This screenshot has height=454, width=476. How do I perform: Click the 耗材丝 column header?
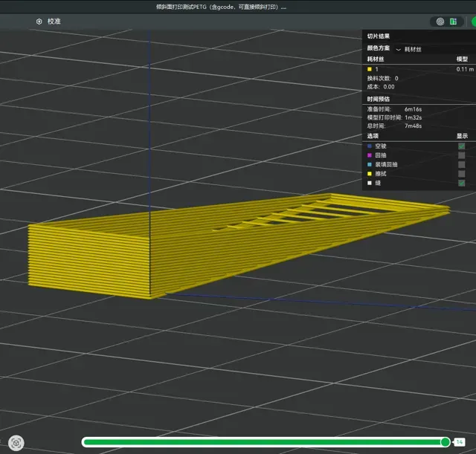375,59
